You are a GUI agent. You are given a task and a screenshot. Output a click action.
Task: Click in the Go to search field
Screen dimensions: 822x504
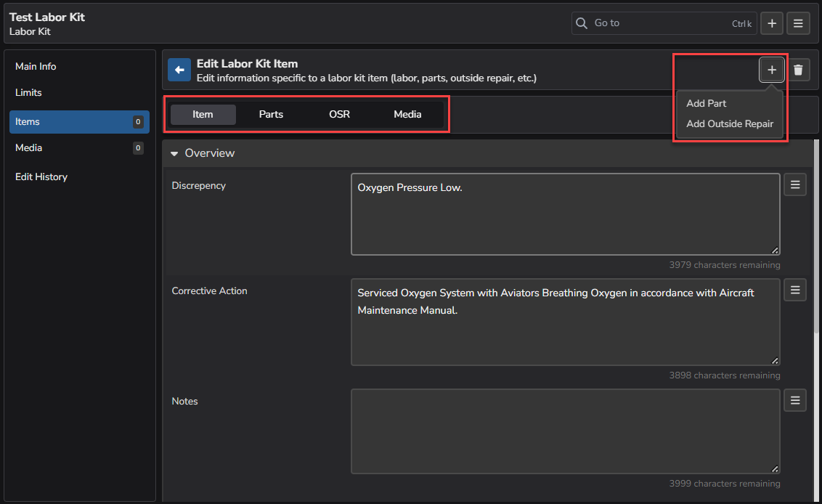(x=657, y=23)
